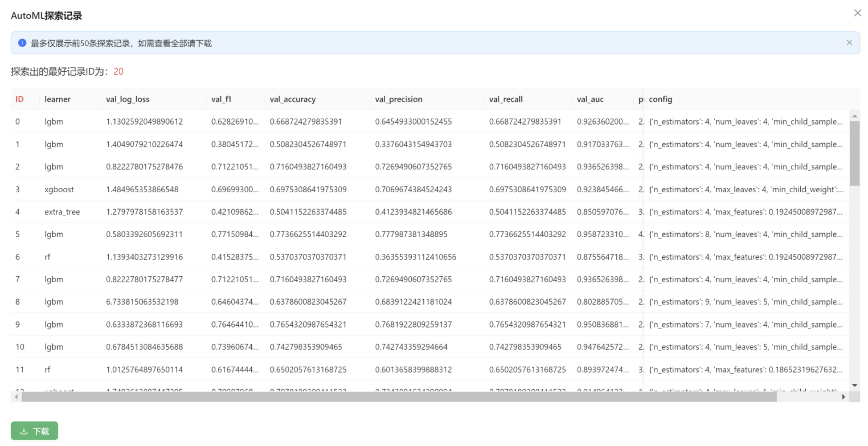Click the val_log_loss column header
Viewport: 868px width, 446px height.
click(127, 99)
